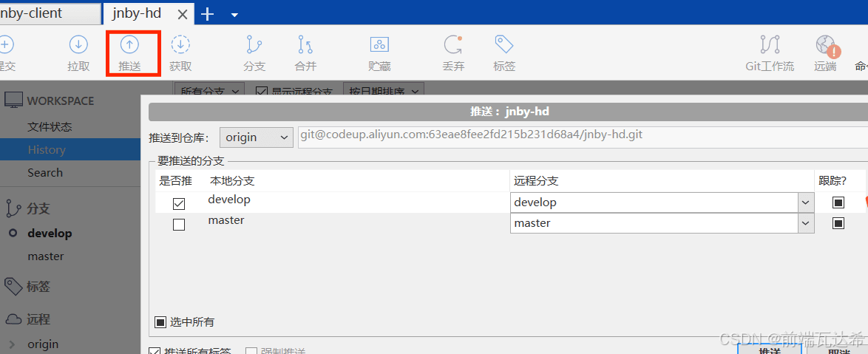Click the Stash (贮藏) toolbar icon
The width and height of the screenshot is (868, 354).
click(x=379, y=45)
